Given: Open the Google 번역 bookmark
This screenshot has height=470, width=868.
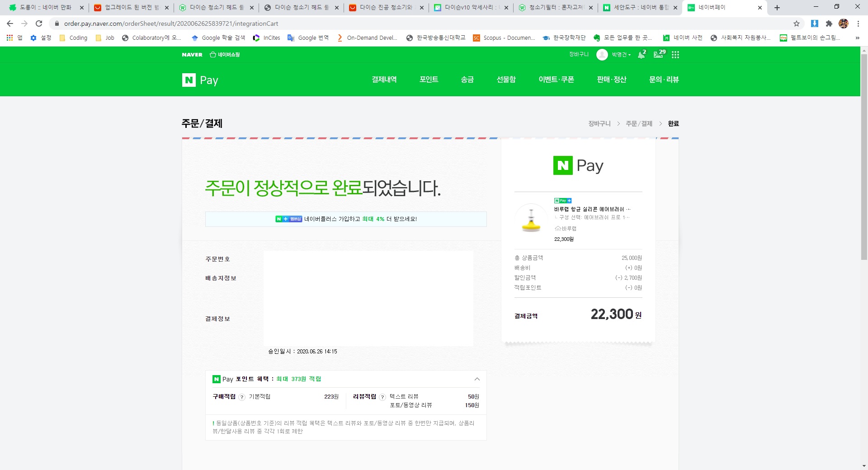Looking at the screenshot, I should point(308,38).
